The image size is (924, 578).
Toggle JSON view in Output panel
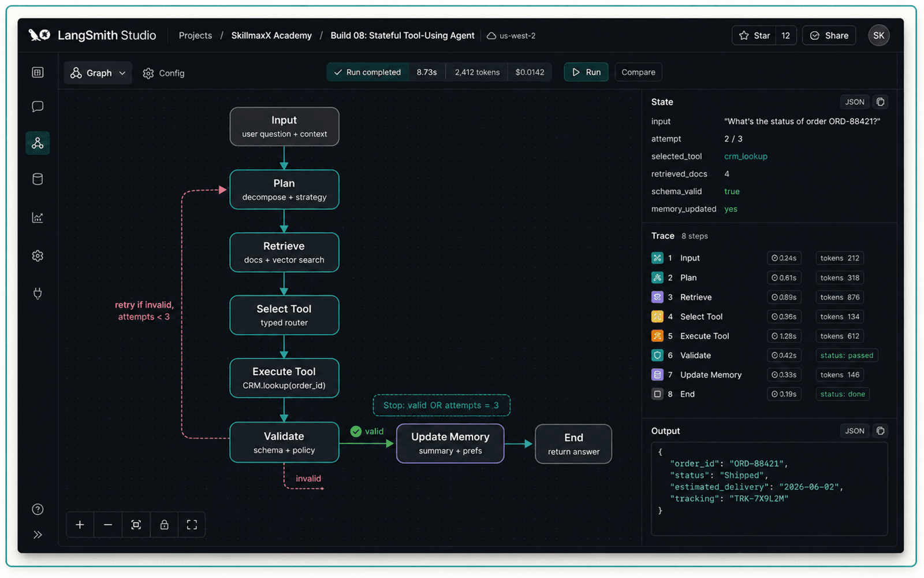click(855, 431)
